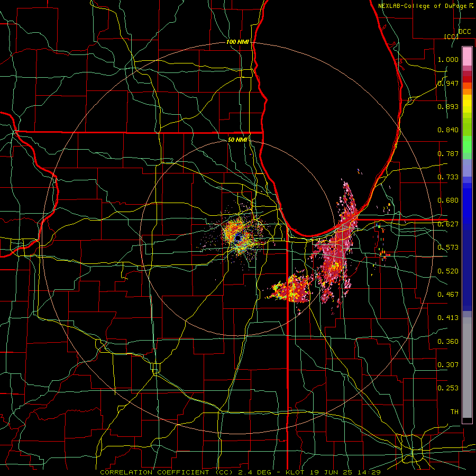Click the 50 NMI range ring label
Screen dimensions: 476x476
click(x=237, y=140)
